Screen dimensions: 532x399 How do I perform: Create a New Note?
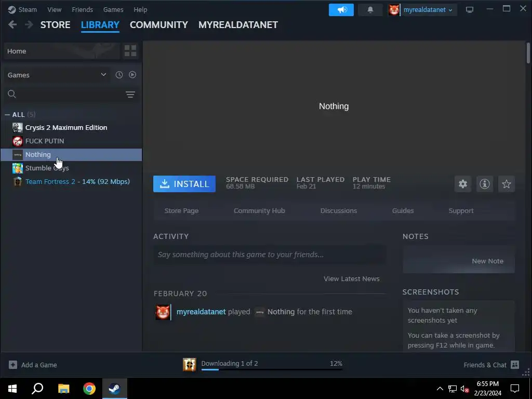[x=487, y=261]
